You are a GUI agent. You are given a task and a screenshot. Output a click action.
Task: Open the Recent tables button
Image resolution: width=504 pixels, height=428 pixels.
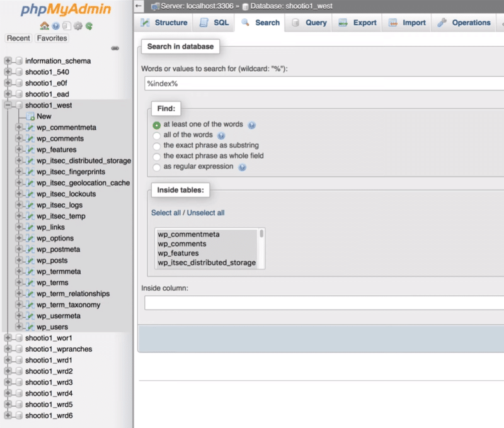coord(18,38)
